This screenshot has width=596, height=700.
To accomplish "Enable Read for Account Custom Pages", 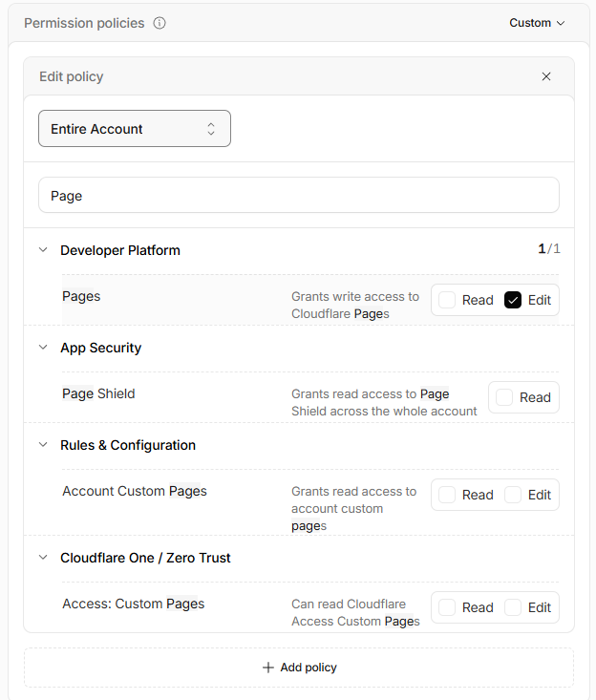I will pyautogui.click(x=447, y=495).
